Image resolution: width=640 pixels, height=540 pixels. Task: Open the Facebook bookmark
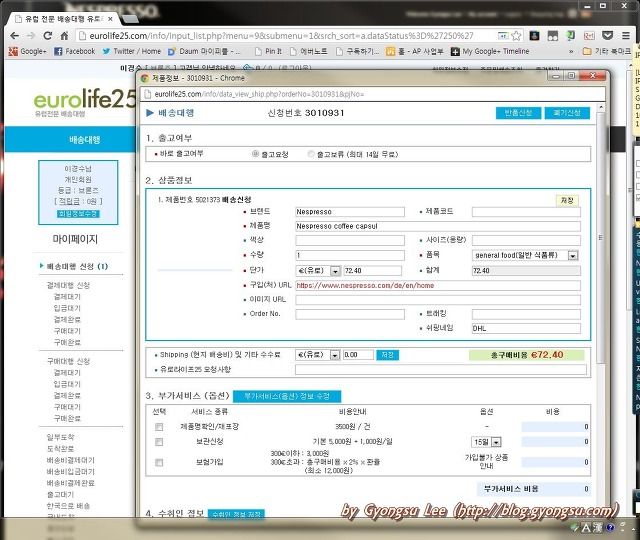pos(75,51)
